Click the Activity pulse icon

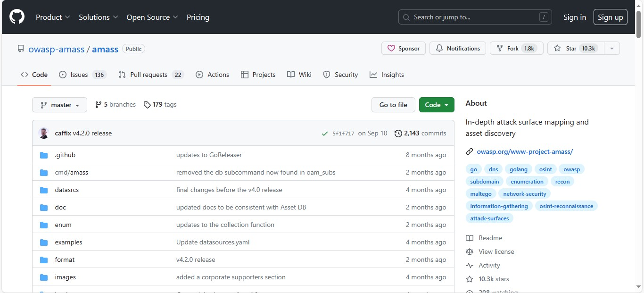(x=470, y=266)
